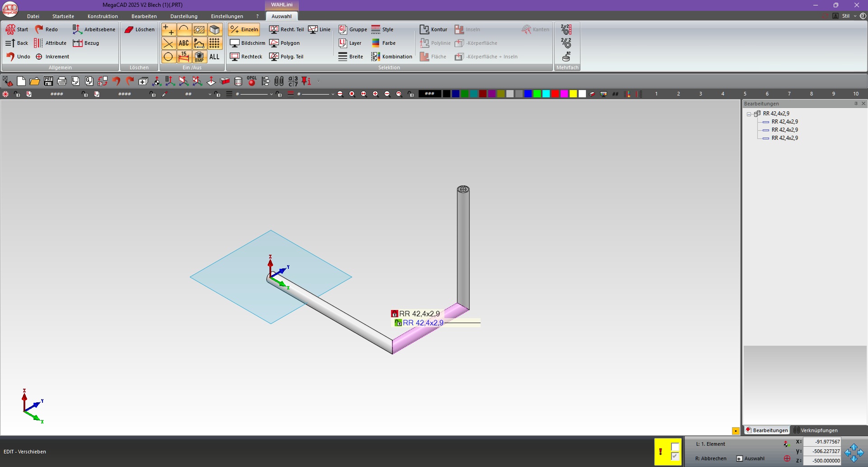This screenshot has width=868, height=467.
Task: Select by Breite line width
Action: [351, 57]
